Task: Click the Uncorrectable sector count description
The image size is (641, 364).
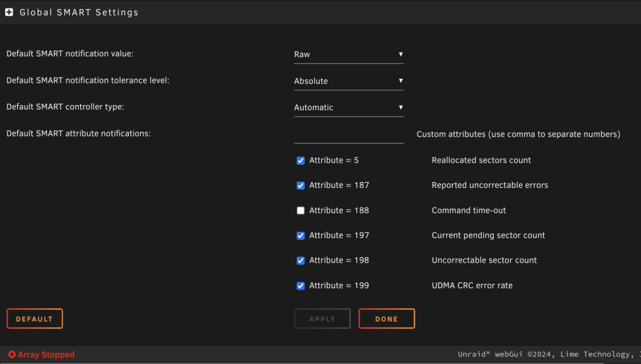Action: click(x=484, y=260)
